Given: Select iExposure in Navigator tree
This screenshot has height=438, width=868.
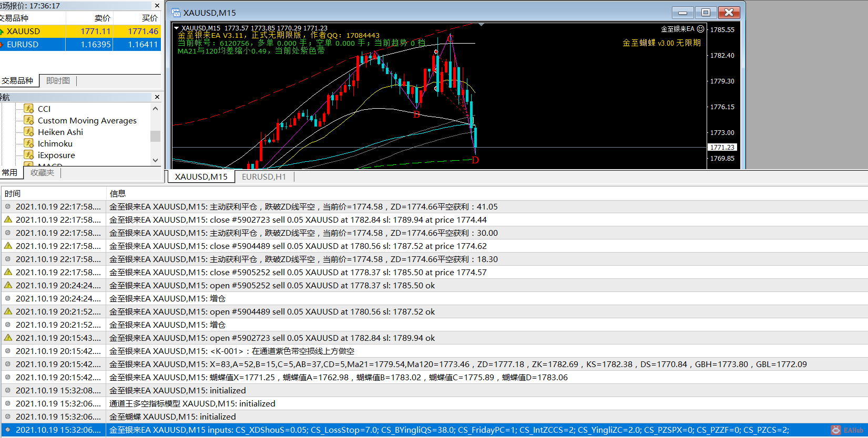Looking at the screenshot, I should click(56, 155).
